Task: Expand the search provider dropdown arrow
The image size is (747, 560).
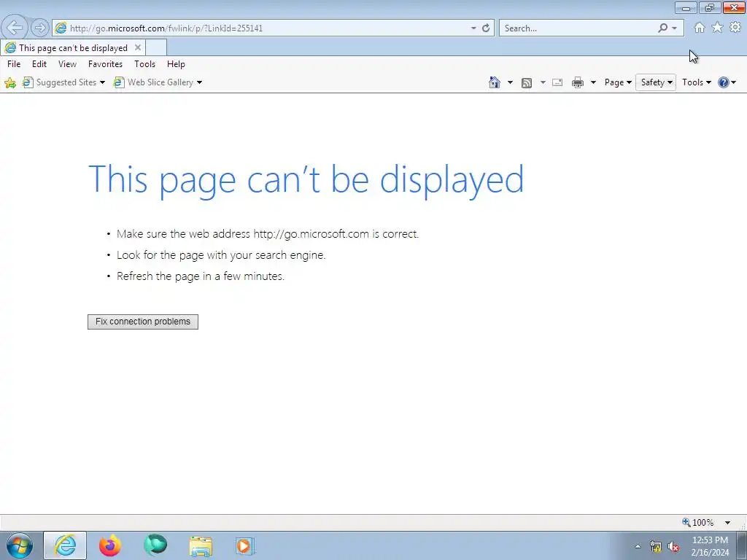Action: point(674,28)
